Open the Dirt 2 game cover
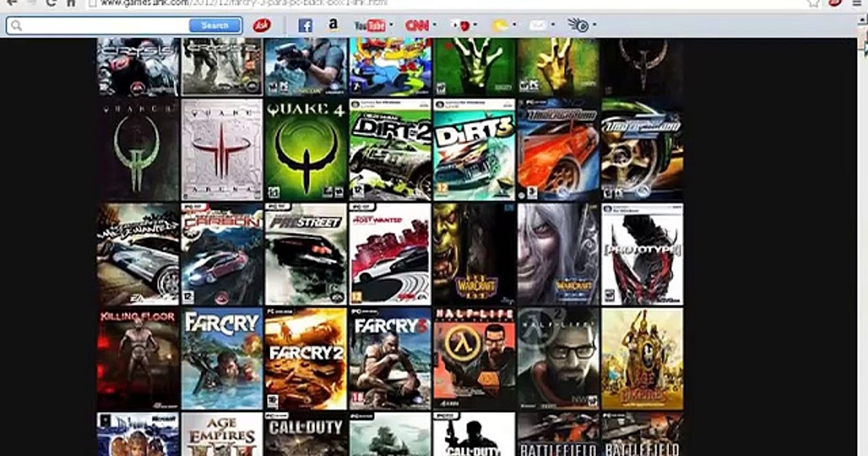 391,150
